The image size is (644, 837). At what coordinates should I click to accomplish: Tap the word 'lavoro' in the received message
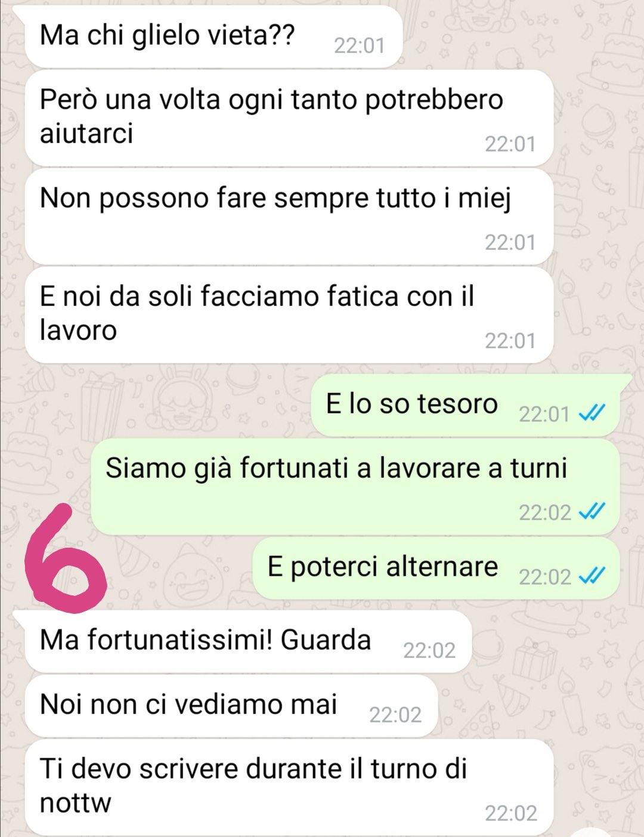(78, 330)
